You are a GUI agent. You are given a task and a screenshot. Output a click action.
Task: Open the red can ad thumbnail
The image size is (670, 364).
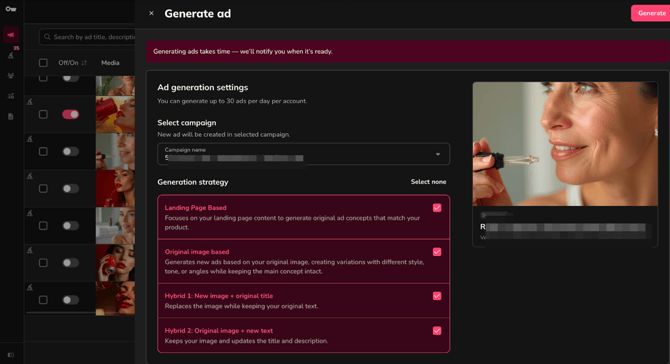point(115,263)
